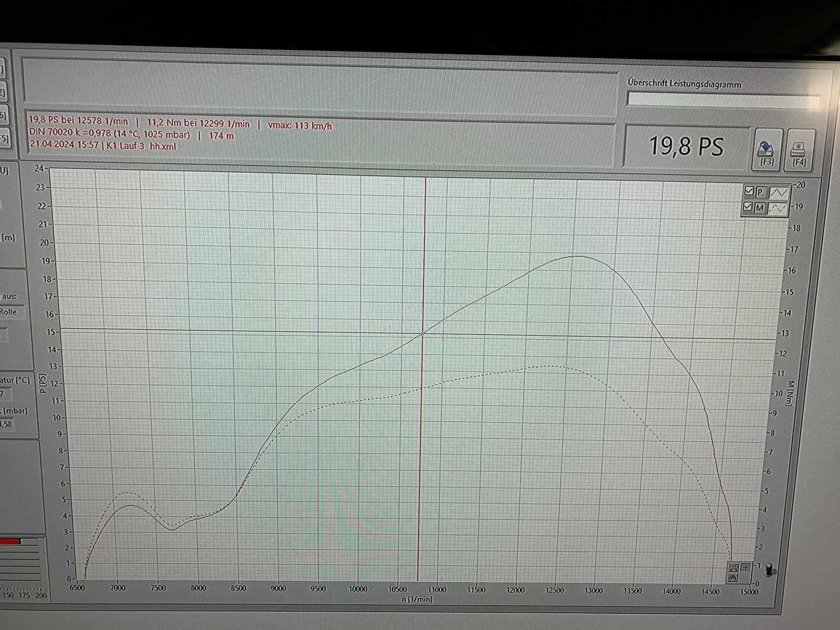This screenshot has width=840, height=630.
Task: Uncheck the P power curve checkbox
Action: pos(749,191)
